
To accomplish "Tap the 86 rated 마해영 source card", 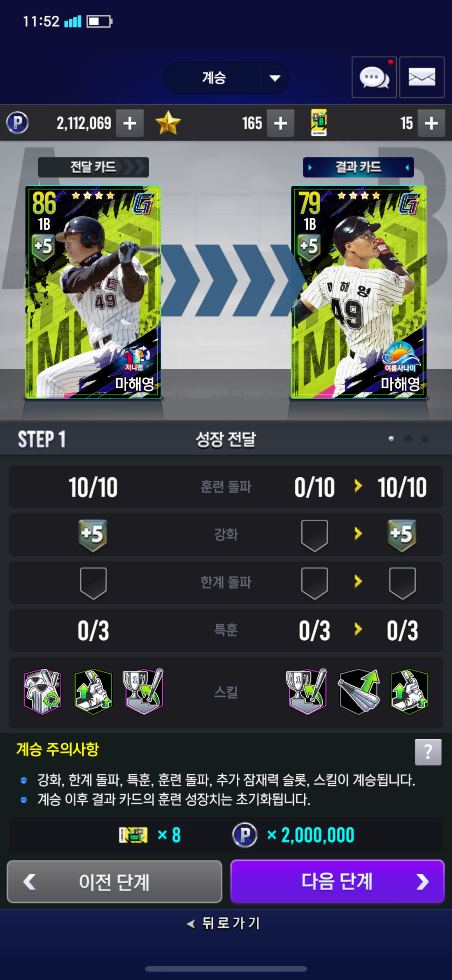I will pos(93,292).
